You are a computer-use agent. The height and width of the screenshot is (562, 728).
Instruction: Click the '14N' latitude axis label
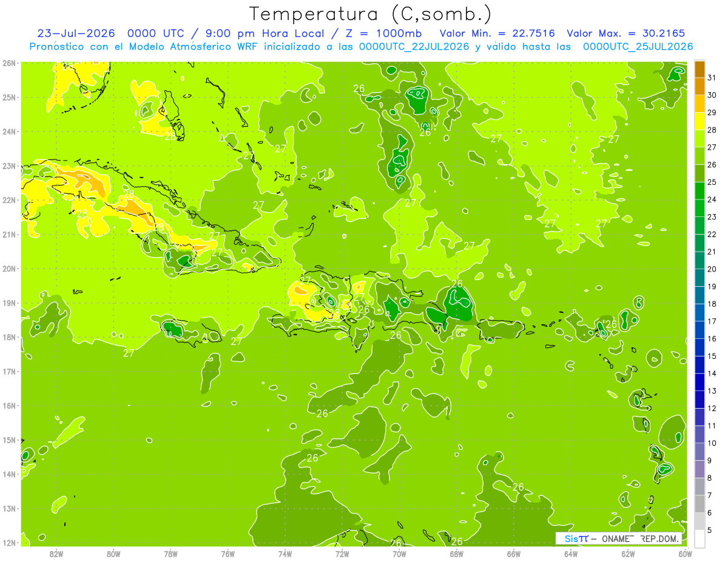click(x=9, y=474)
